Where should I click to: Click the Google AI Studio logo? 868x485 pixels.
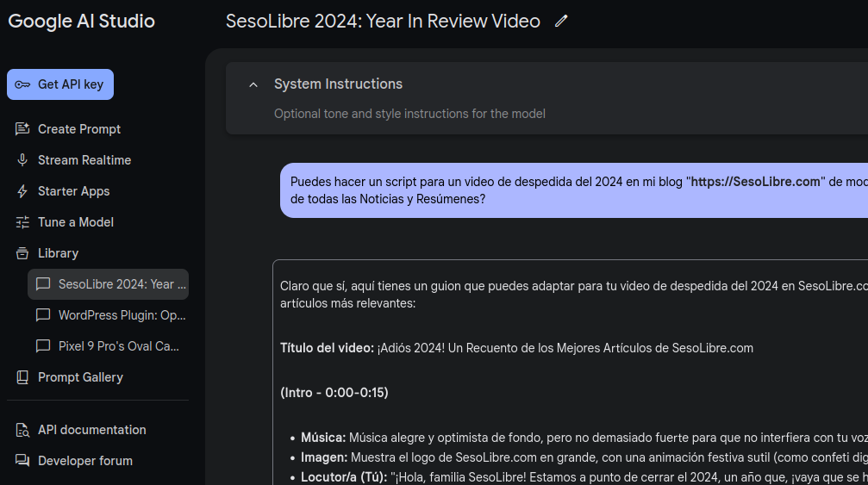pyautogui.click(x=81, y=21)
